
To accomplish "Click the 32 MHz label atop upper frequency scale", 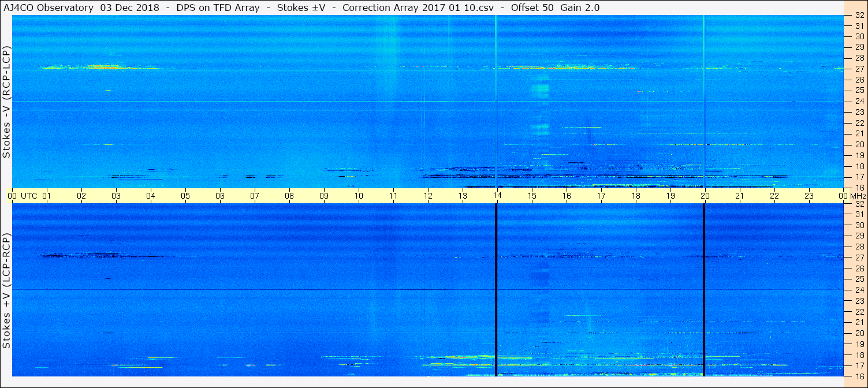I will (859, 15).
